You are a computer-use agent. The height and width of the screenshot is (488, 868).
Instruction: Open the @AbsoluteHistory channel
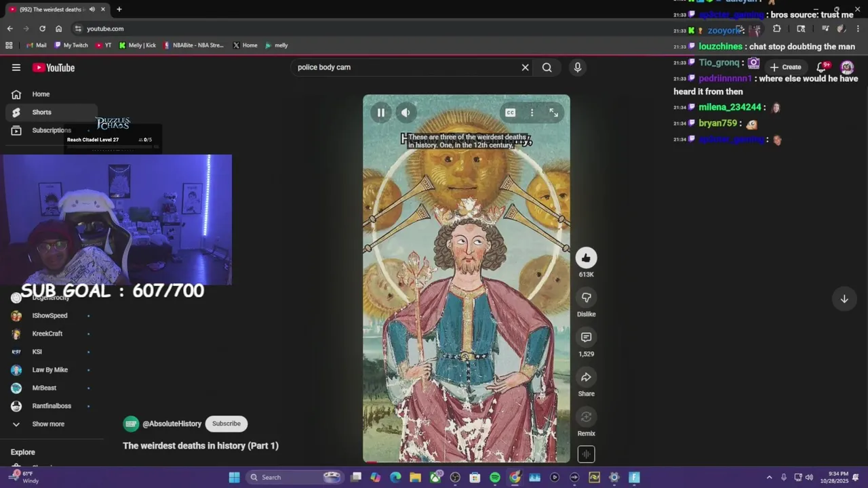(172, 424)
